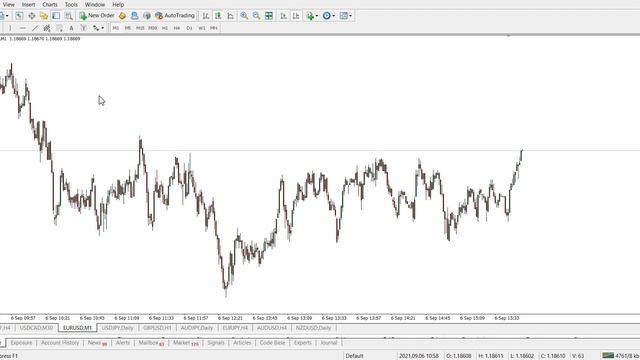Switch to line chart display

pos(231,16)
